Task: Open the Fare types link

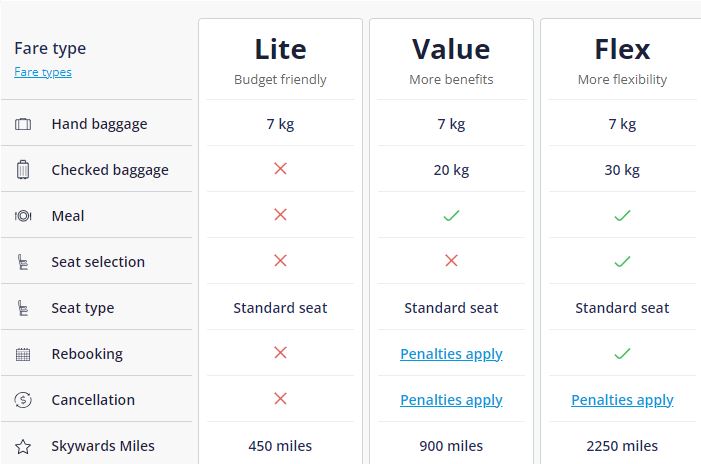Action: [43, 72]
